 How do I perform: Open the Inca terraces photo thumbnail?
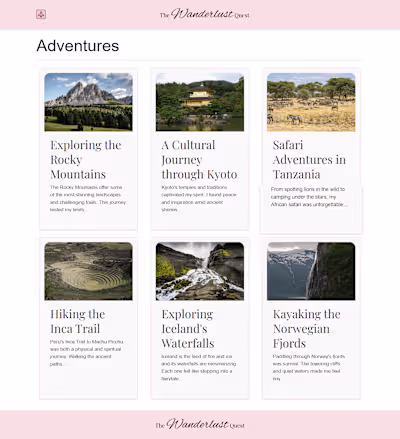pos(89,271)
